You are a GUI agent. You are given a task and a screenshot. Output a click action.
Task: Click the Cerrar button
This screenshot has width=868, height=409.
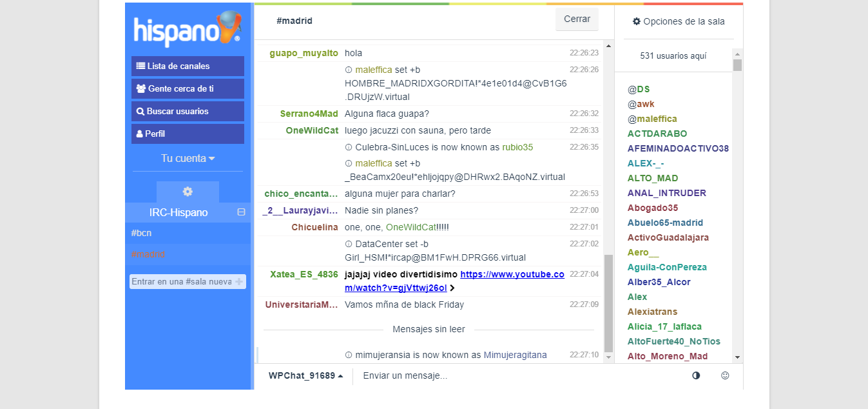(577, 19)
